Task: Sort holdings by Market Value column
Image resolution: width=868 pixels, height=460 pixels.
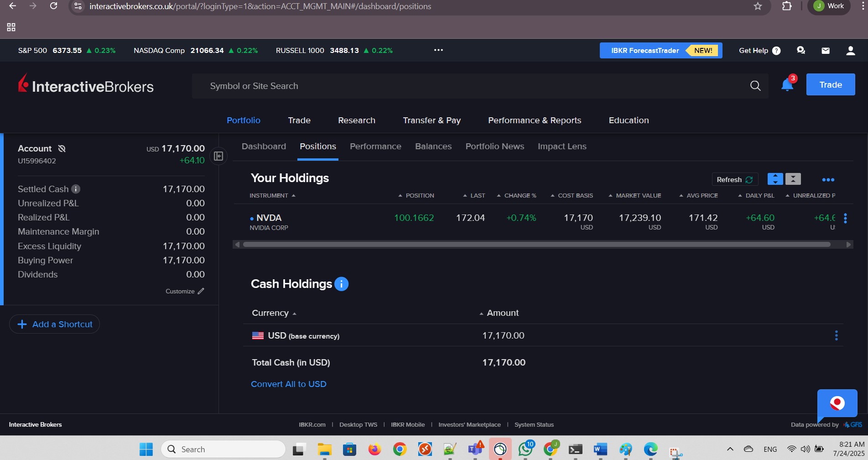Action: [x=634, y=195]
